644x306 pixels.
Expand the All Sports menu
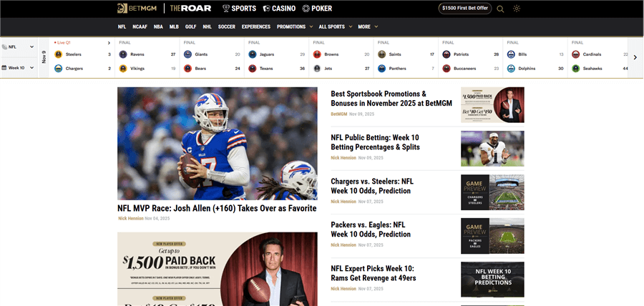(335, 26)
